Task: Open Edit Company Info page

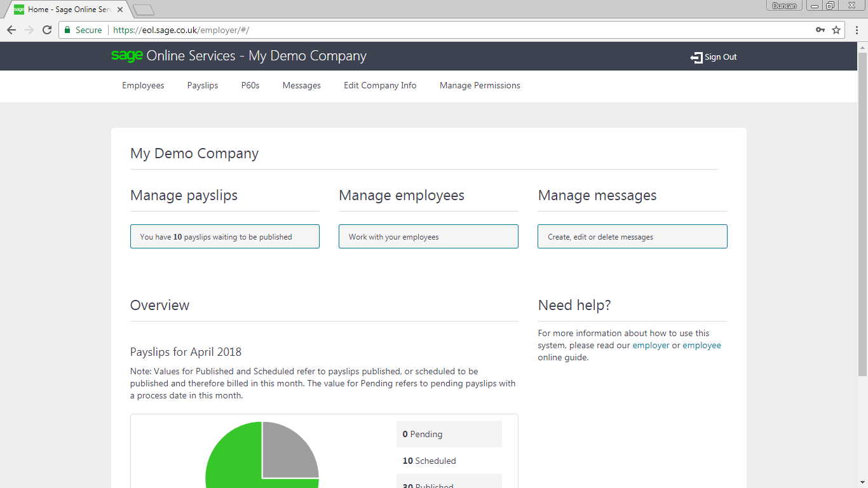Action: click(380, 86)
